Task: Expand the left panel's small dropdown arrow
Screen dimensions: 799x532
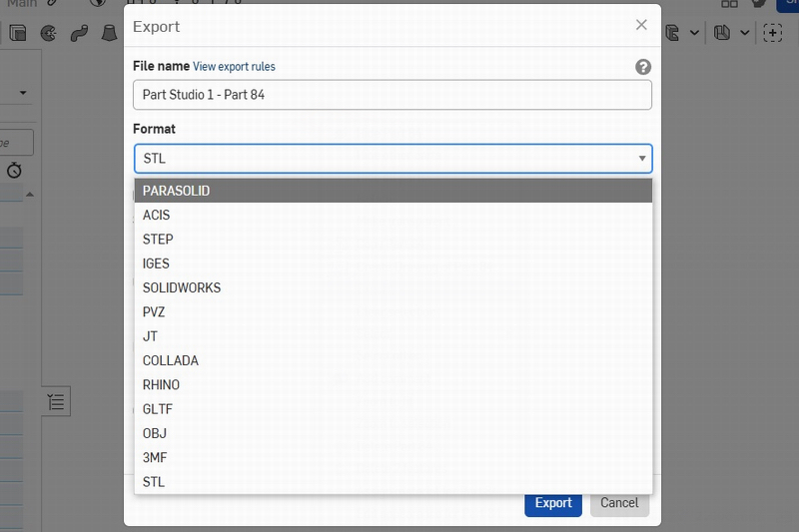Action: [23, 93]
